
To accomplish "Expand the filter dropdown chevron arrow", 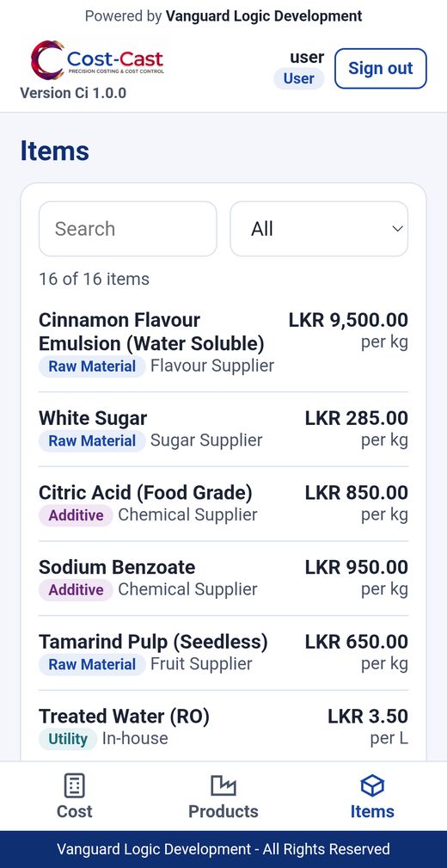I will tap(397, 229).
